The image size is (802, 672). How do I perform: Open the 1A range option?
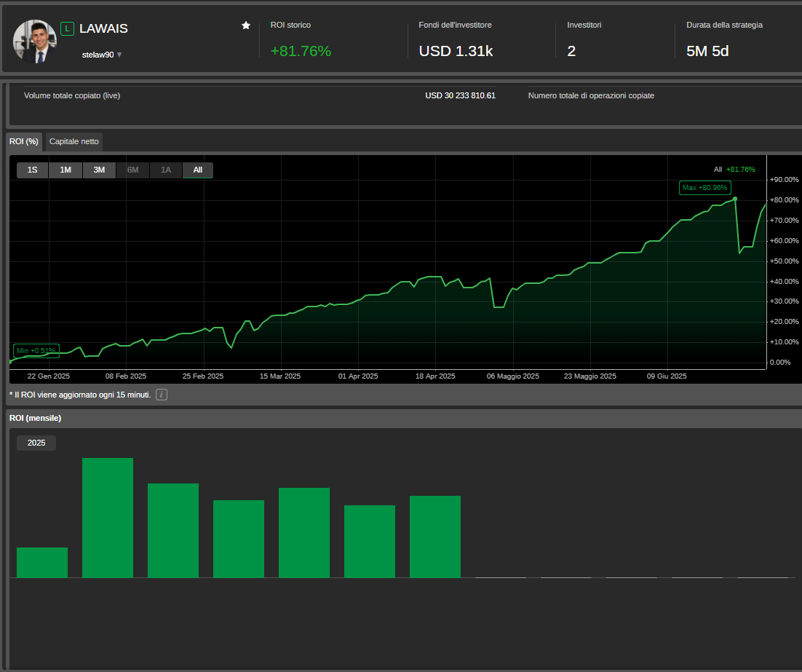pyautogui.click(x=165, y=170)
